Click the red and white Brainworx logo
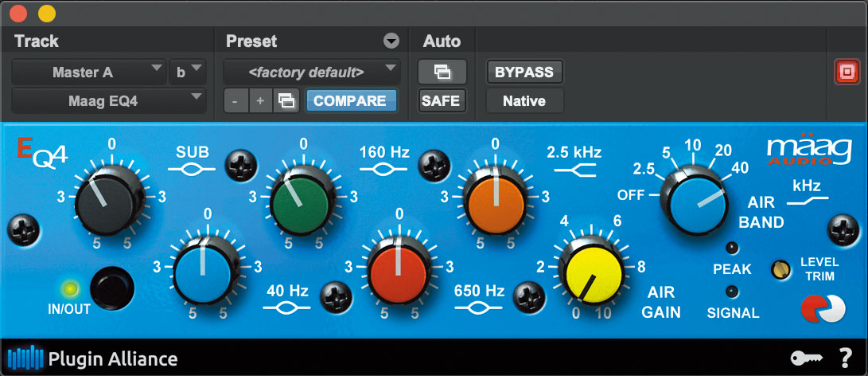Screen dimensions: 868x376 (823, 309)
